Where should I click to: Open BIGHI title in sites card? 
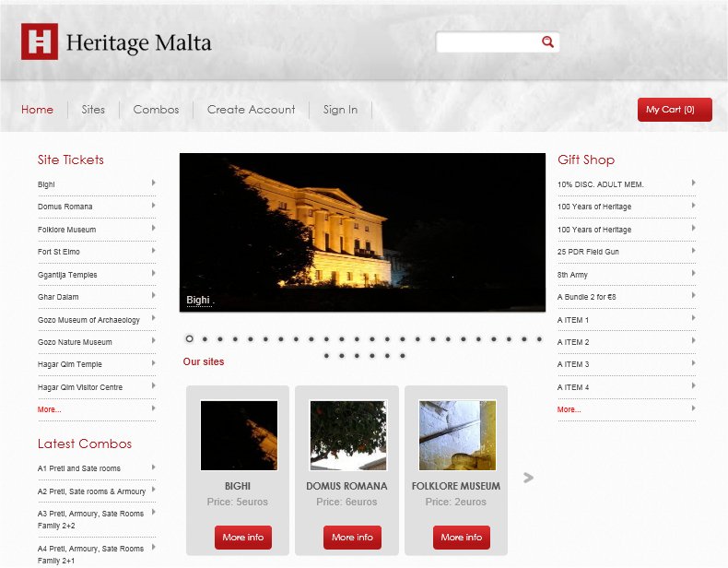(x=238, y=486)
